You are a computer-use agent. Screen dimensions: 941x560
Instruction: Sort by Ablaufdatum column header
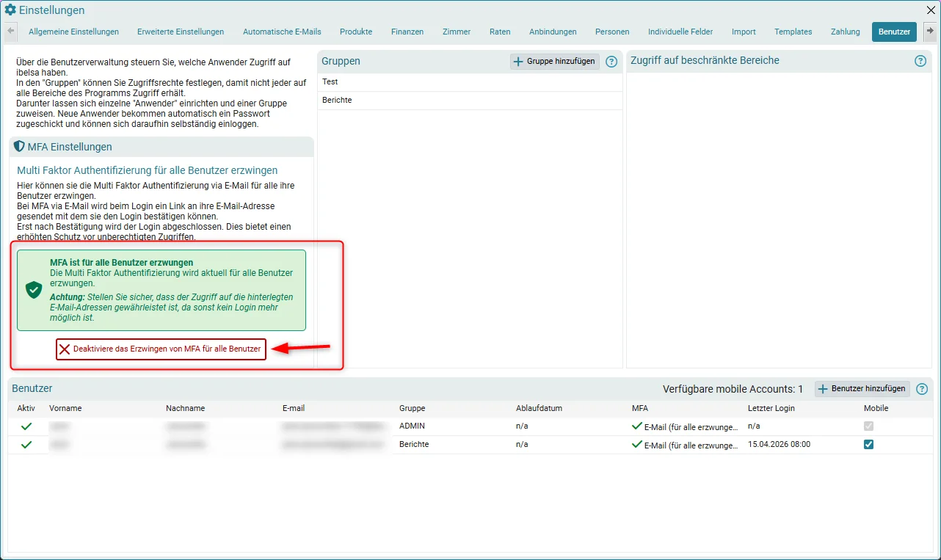tap(539, 408)
